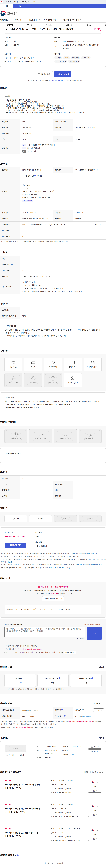Open the 근무시간 협의가능 link
106x868 pixels.
28,201
